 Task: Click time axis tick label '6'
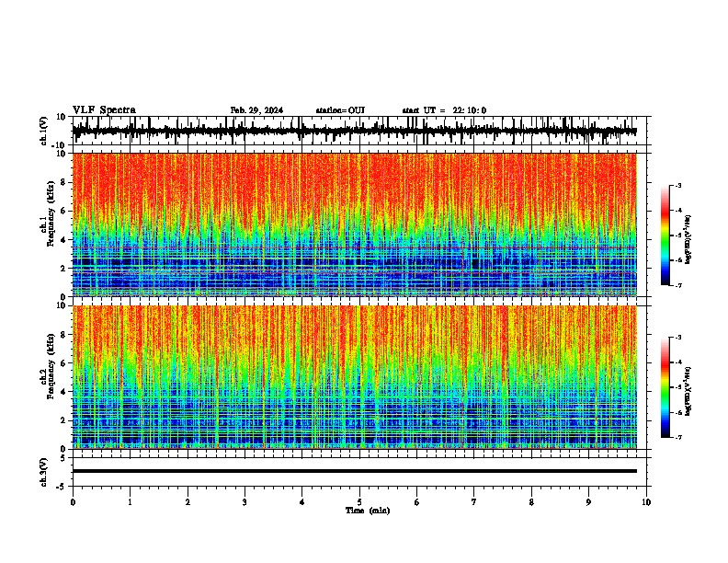[416, 502]
